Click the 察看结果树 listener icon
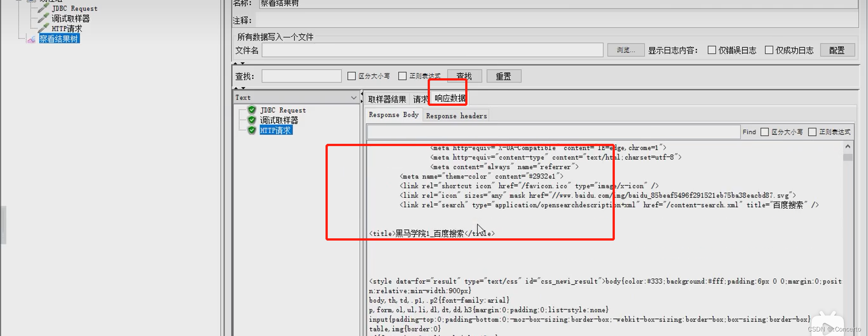The height and width of the screenshot is (336, 868). point(31,39)
